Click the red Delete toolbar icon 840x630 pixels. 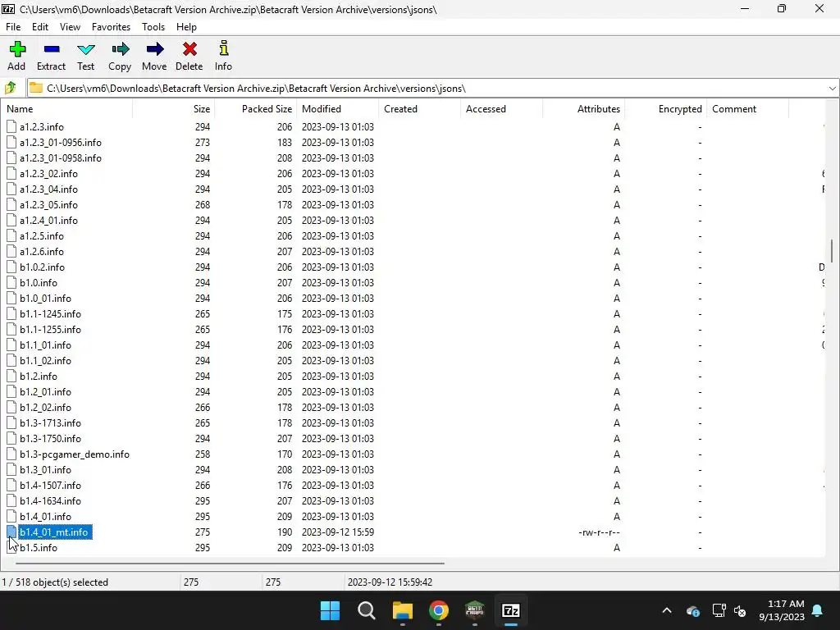(x=189, y=49)
